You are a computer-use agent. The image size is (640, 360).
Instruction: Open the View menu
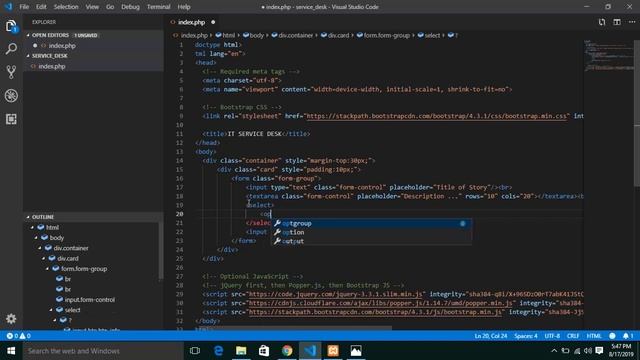click(92, 7)
